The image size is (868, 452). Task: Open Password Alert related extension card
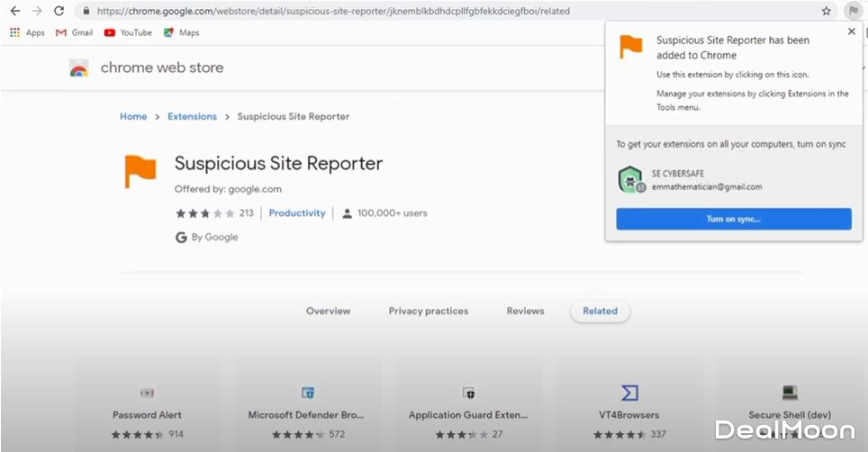pyautogui.click(x=147, y=404)
